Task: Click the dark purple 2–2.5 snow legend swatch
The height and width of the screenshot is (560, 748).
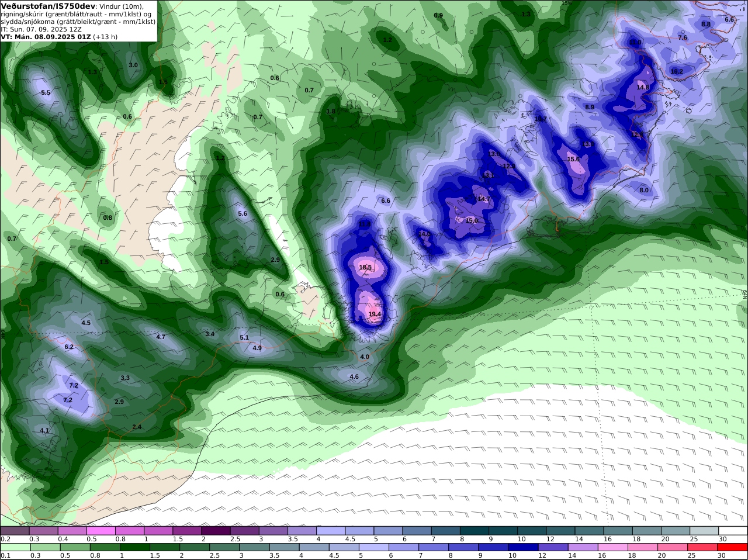Action: pyautogui.click(x=217, y=531)
